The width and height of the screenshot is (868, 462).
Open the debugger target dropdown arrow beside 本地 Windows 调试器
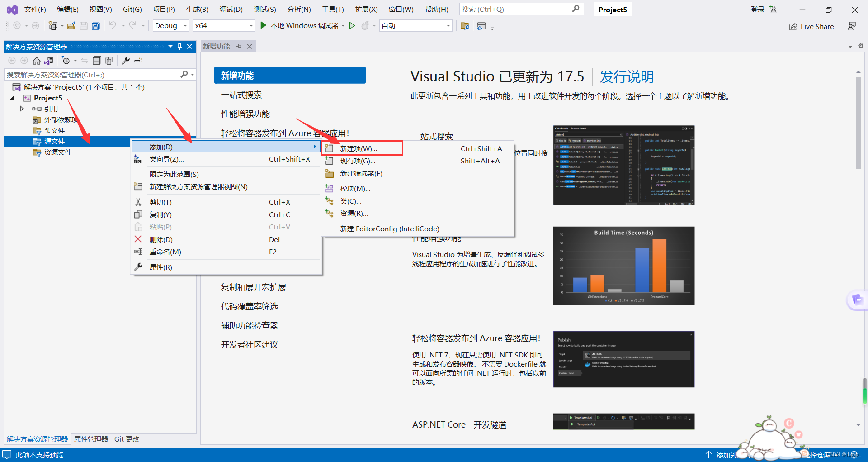343,26
